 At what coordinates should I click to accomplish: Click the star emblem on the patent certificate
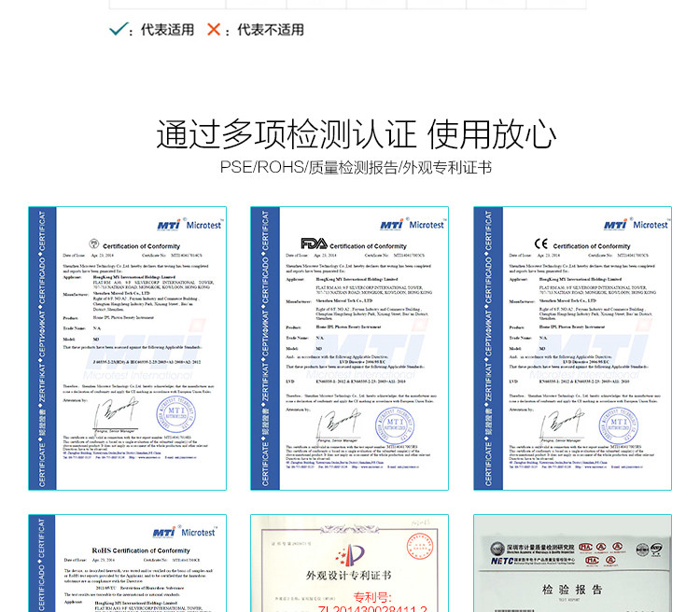[351, 554]
